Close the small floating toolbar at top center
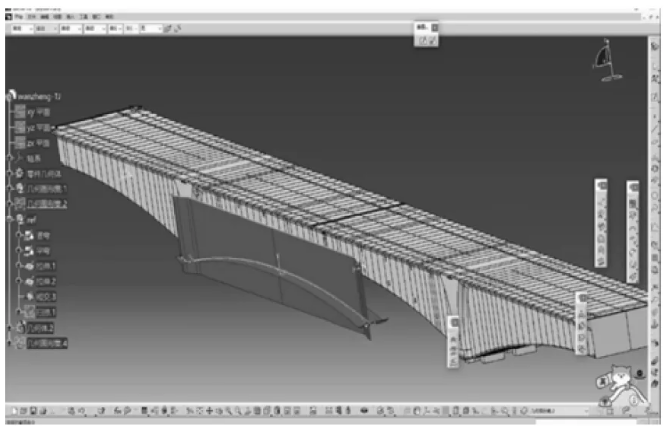This screenshot has width=669, height=429. pyautogui.click(x=434, y=27)
